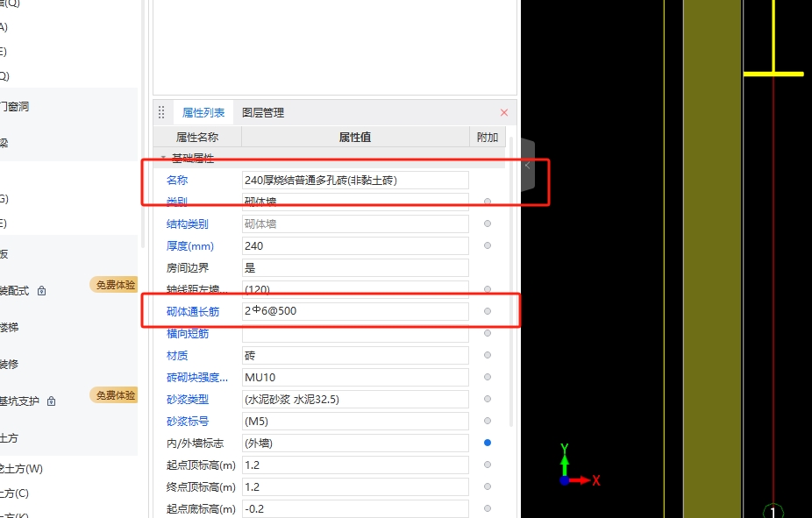Viewport: 812px width, 518px height.
Task: Click the 厚度(mm) value 240 field
Action: tap(355, 245)
